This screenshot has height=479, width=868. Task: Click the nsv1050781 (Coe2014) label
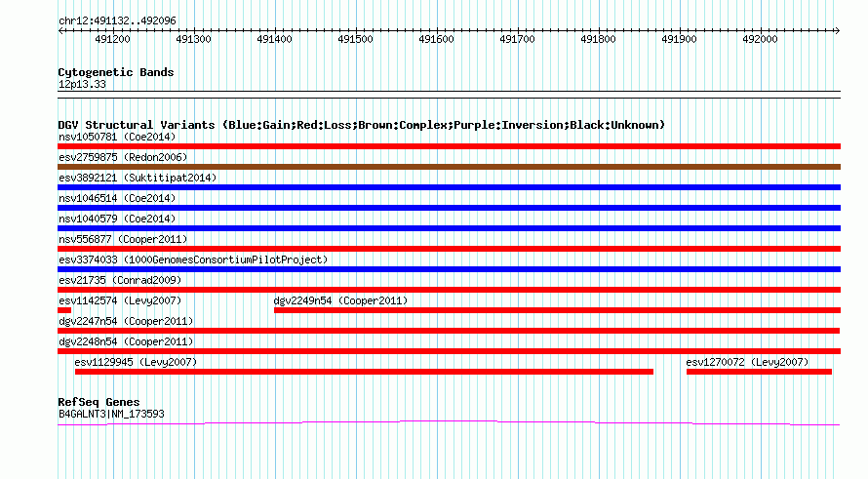click(117, 137)
